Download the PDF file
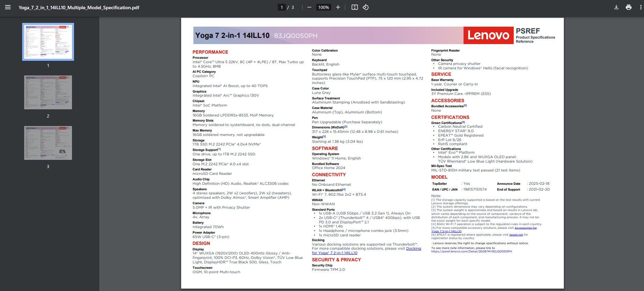 click(616, 7)
